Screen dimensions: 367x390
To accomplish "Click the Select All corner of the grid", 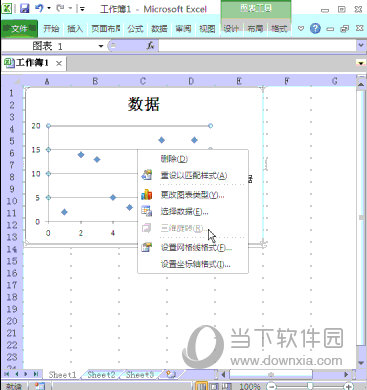I will [x=12, y=81].
